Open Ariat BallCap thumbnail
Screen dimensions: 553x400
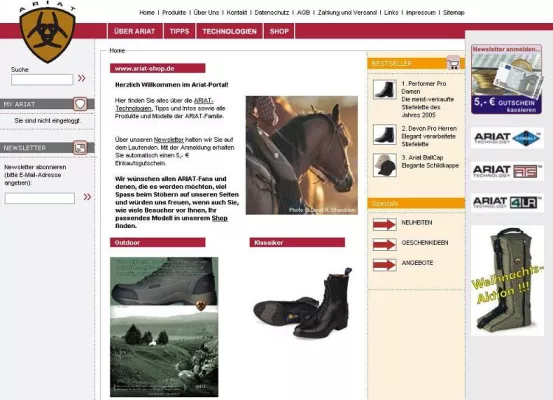[x=384, y=165]
